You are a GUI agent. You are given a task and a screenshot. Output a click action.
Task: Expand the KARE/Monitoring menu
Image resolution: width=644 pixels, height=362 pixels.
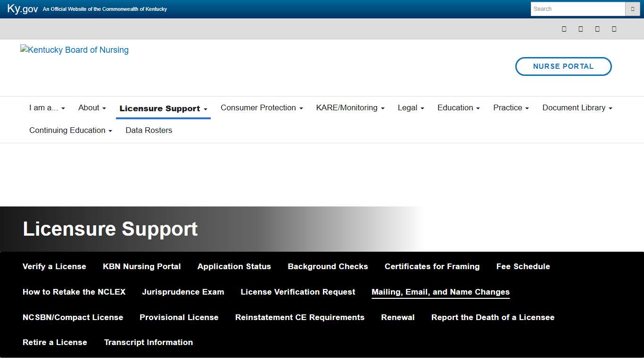coord(350,108)
